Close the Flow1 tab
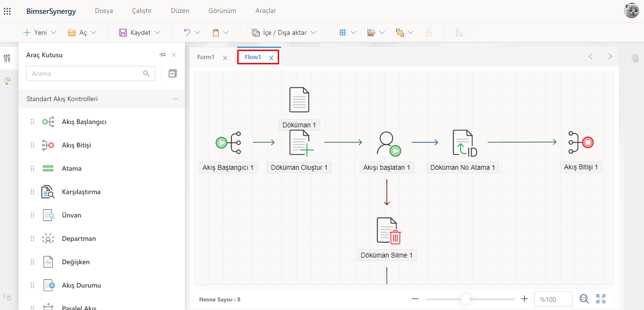This screenshot has height=310, width=644. tap(271, 58)
